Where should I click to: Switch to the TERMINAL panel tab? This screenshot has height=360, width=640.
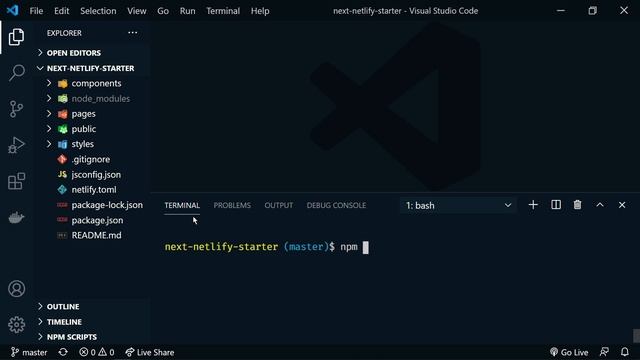(182, 205)
